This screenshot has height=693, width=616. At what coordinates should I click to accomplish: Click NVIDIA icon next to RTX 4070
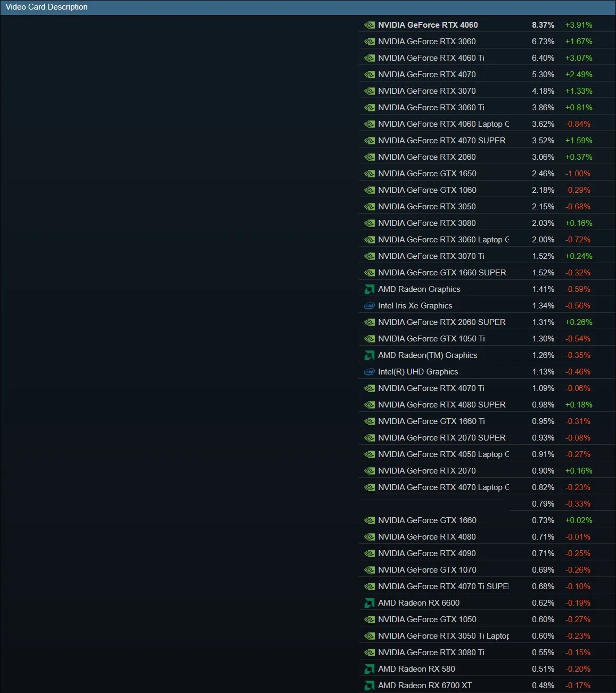pyautogui.click(x=369, y=75)
